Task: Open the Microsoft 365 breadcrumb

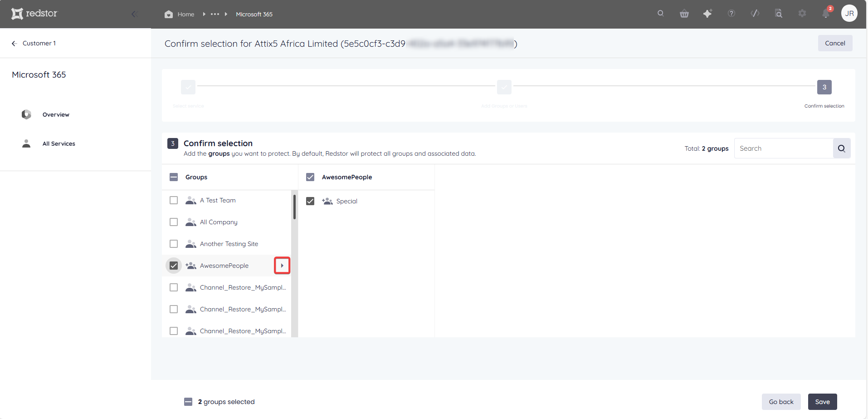Action: [x=254, y=14]
